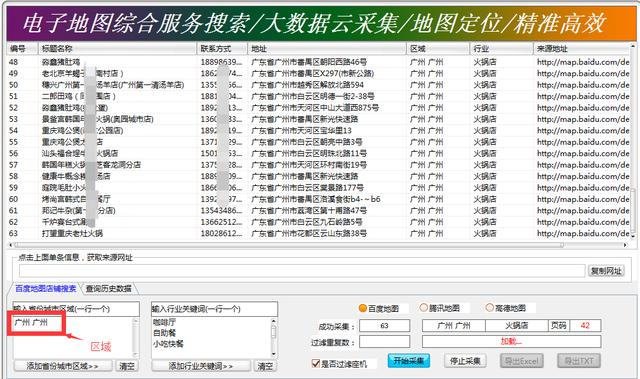Click phone number 13662512... in row 62

pos(221,222)
